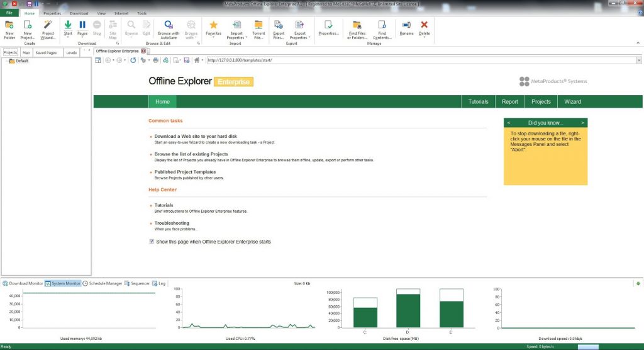The image size is (644, 350).
Task: Expand the Delete dropdown arrow
Action: 425,37
